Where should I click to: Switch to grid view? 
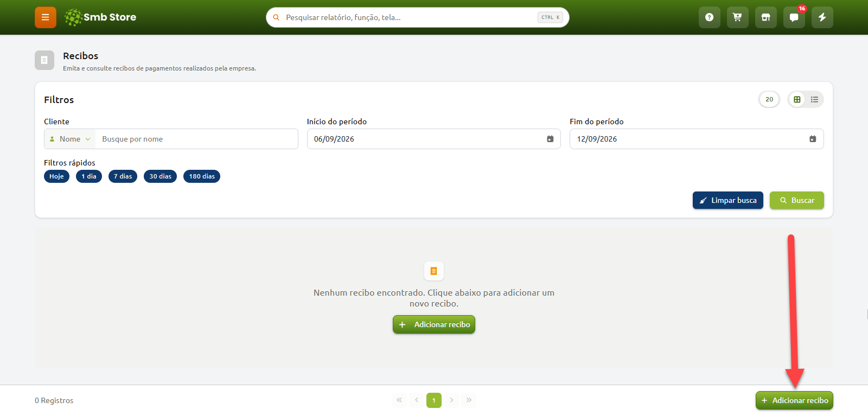[x=797, y=99]
